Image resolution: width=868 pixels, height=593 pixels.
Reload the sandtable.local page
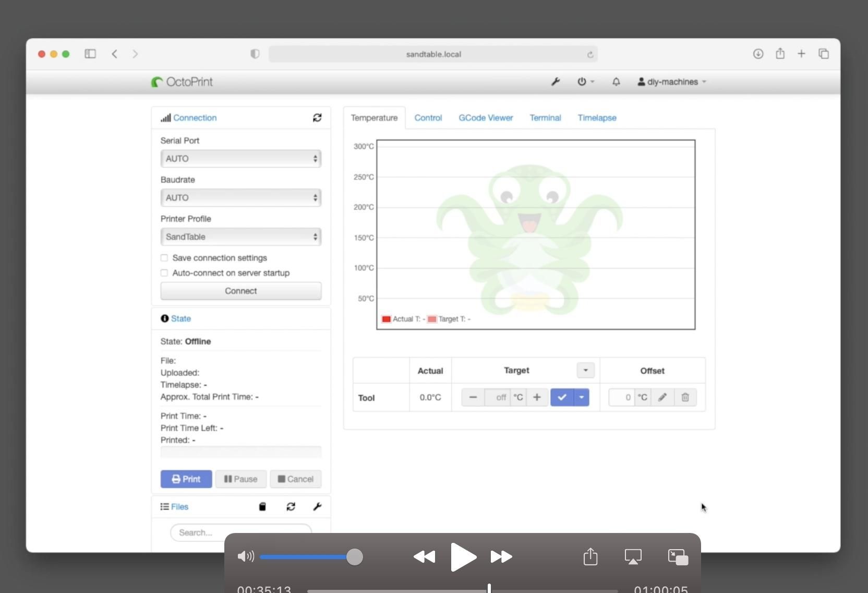pyautogui.click(x=590, y=54)
